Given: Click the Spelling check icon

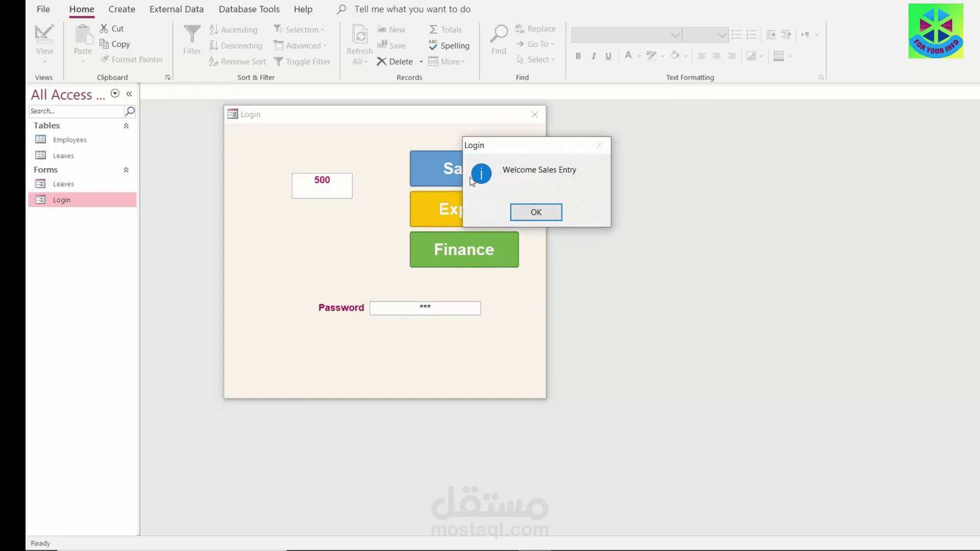Looking at the screenshot, I should click(x=433, y=45).
